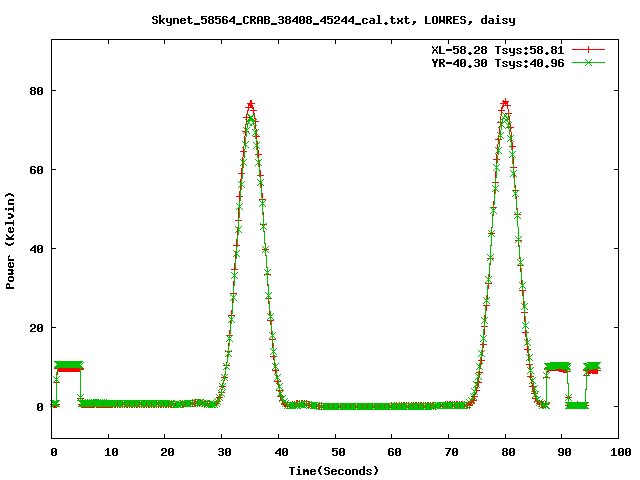Click the Time(Seconds) x-axis label
Viewport: 640px width, 480px height.
pyautogui.click(x=334, y=471)
